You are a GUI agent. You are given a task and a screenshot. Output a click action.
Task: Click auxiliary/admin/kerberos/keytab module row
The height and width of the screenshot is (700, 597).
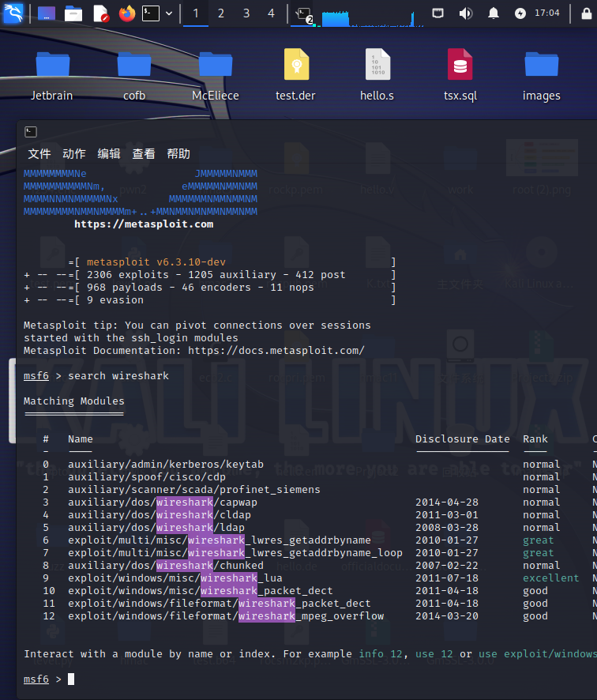click(x=166, y=465)
